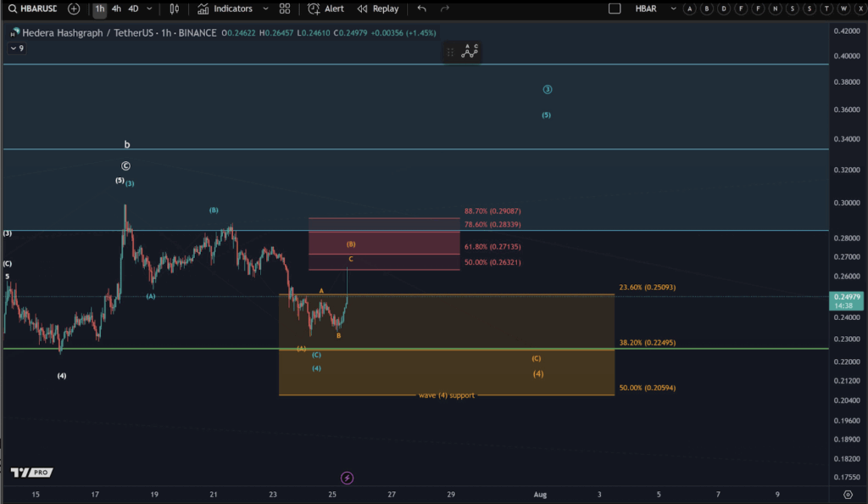Click the 78.60% (0.28339) Fibonacci label

pos(492,225)
